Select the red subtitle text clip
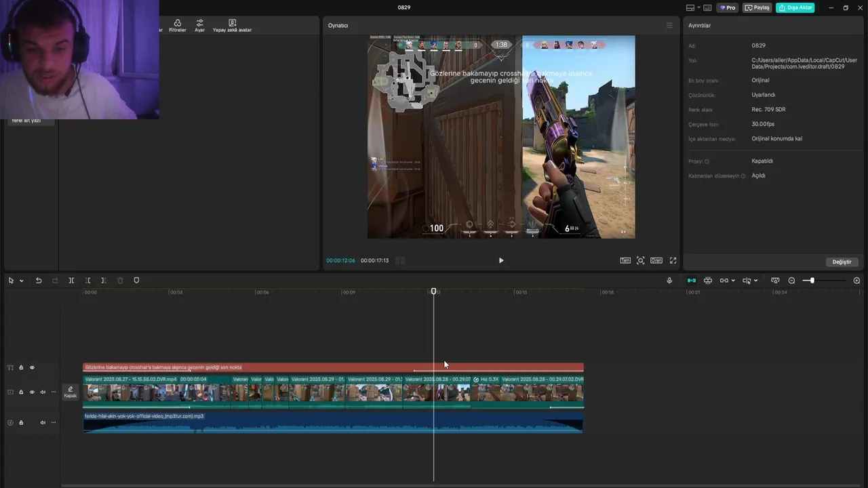868x488 pixels. [x=333, y=367]
